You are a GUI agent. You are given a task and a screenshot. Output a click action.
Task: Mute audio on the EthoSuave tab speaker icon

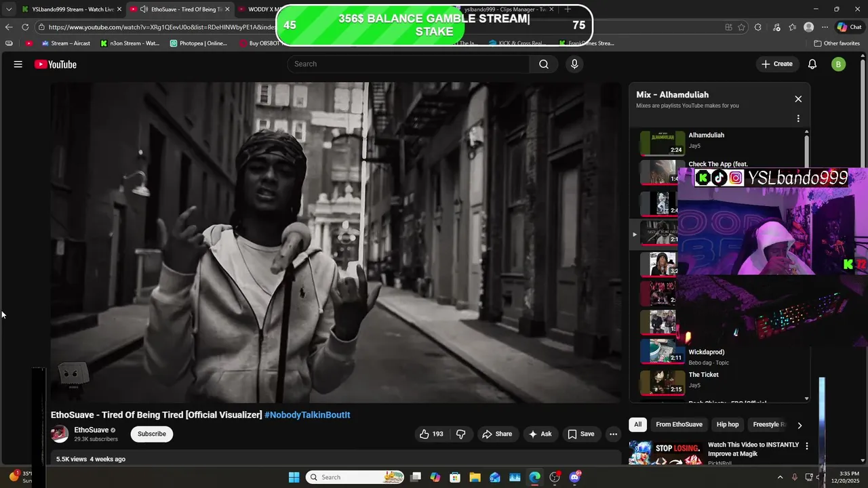tap(144, 9)
